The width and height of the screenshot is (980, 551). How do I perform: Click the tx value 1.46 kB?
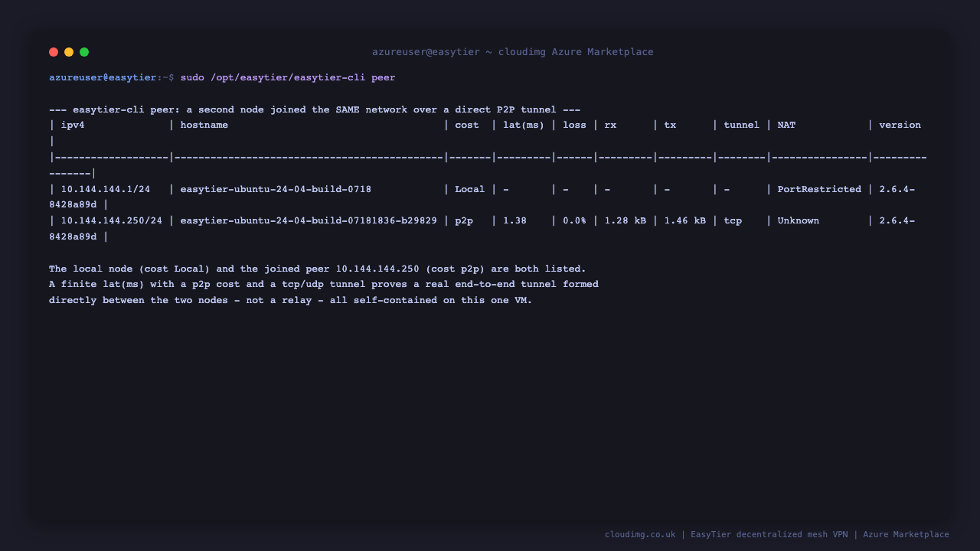(684, 220)
